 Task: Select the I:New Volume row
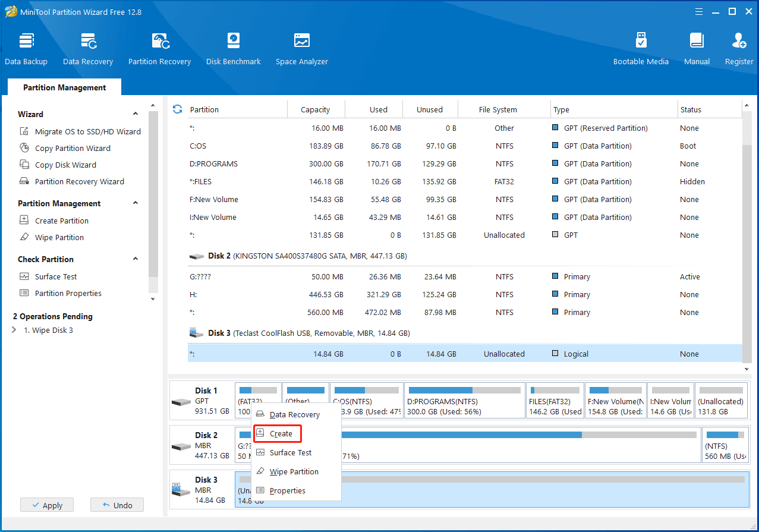465,218
